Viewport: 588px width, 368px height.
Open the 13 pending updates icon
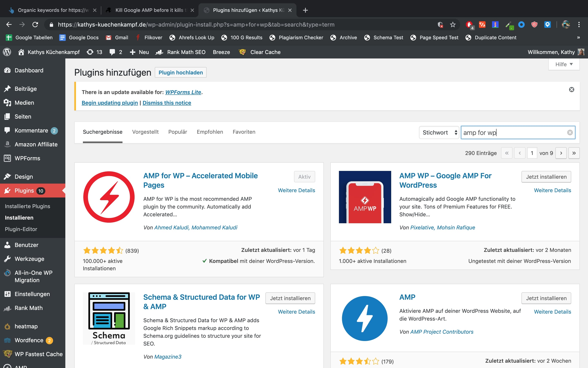95,52
